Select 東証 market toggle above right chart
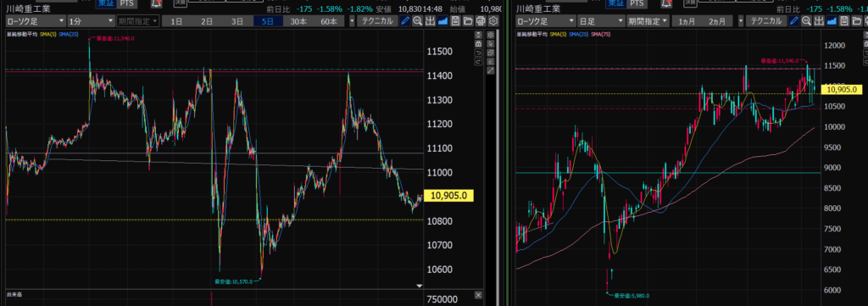The width and height of the screenshot is (868, 306). (615, 3)
